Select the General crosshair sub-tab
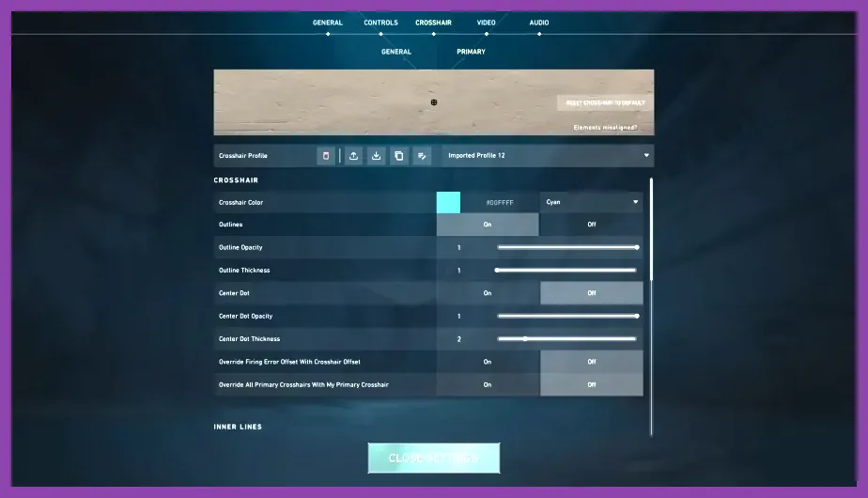868x498 pixels. tap(396, 52)
